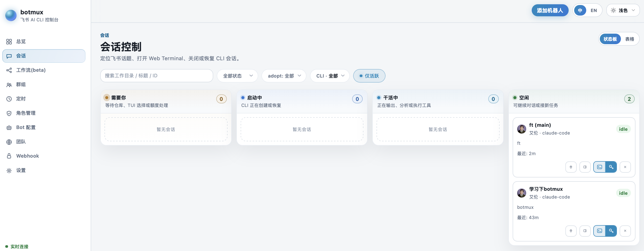Viewport: 644px width, 251px height.
Task: Open the 浅色 theme dropdown
Action: pos(623,10)
